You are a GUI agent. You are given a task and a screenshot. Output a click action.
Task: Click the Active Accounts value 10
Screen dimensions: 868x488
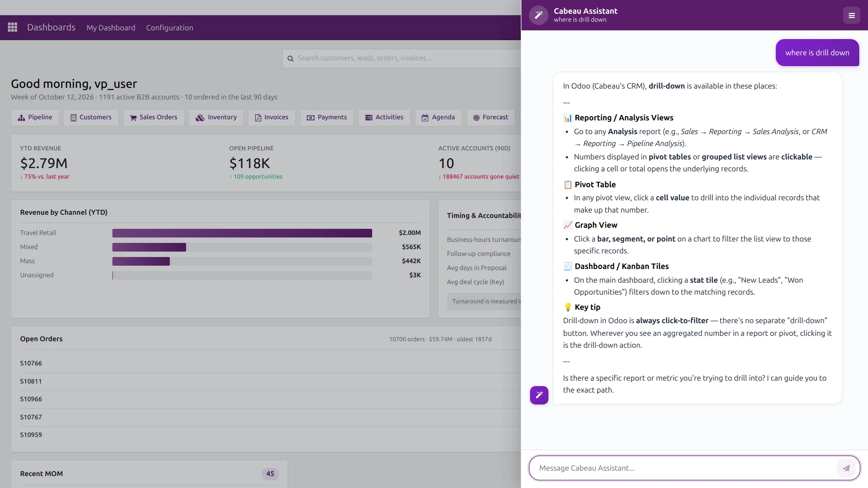coord(446,163)
